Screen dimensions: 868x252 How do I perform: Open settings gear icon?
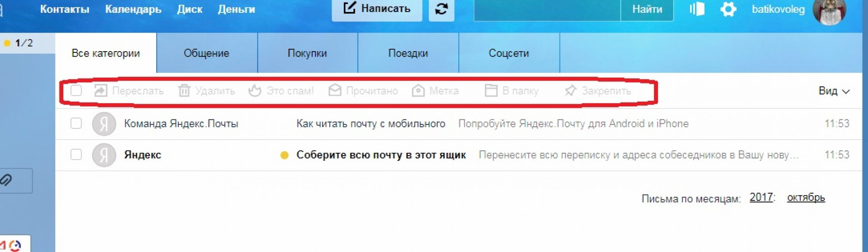[728, 9]
